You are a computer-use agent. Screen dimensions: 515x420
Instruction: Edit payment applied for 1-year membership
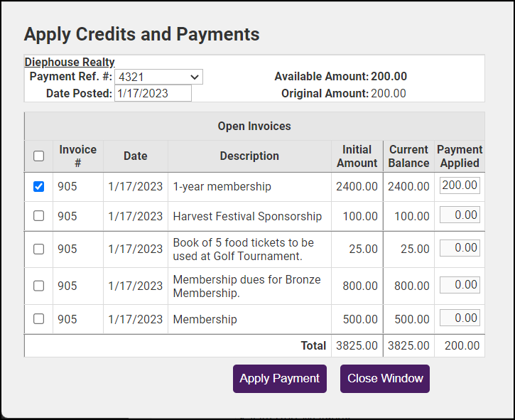pos(460,185)
